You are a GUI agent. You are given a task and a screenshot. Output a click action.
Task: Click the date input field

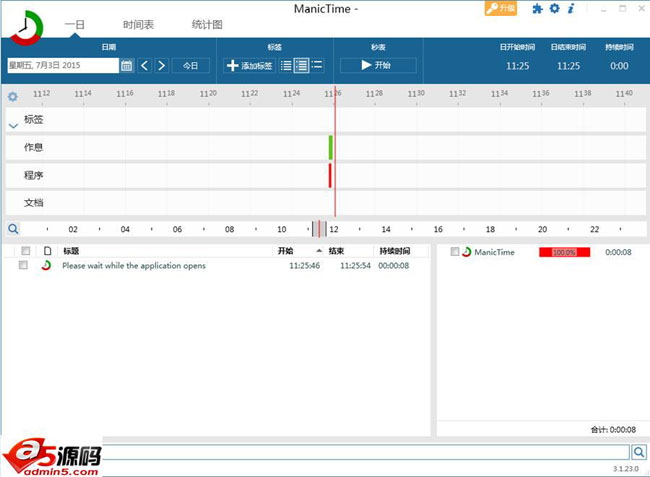point(63,65)
